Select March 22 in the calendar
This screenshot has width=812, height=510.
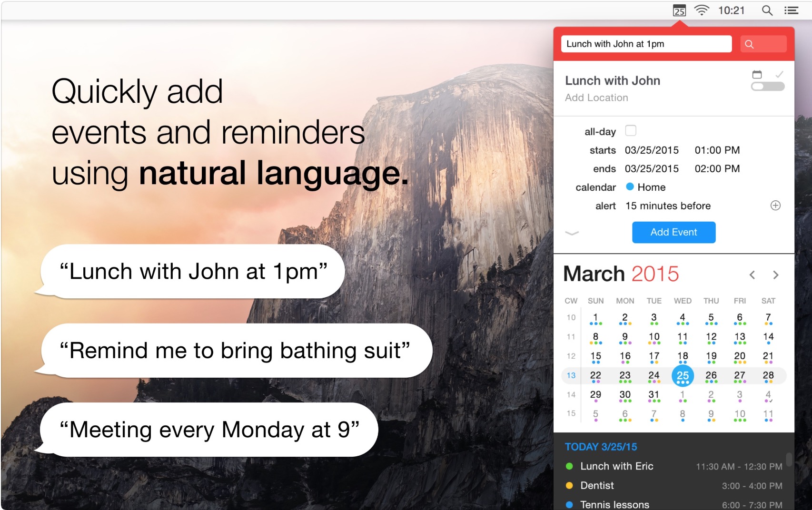595,376
